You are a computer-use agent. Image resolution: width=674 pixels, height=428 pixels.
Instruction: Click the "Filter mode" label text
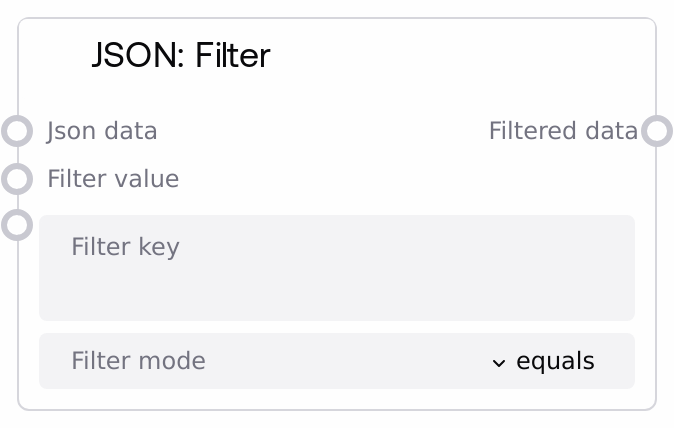click(138, 361)
